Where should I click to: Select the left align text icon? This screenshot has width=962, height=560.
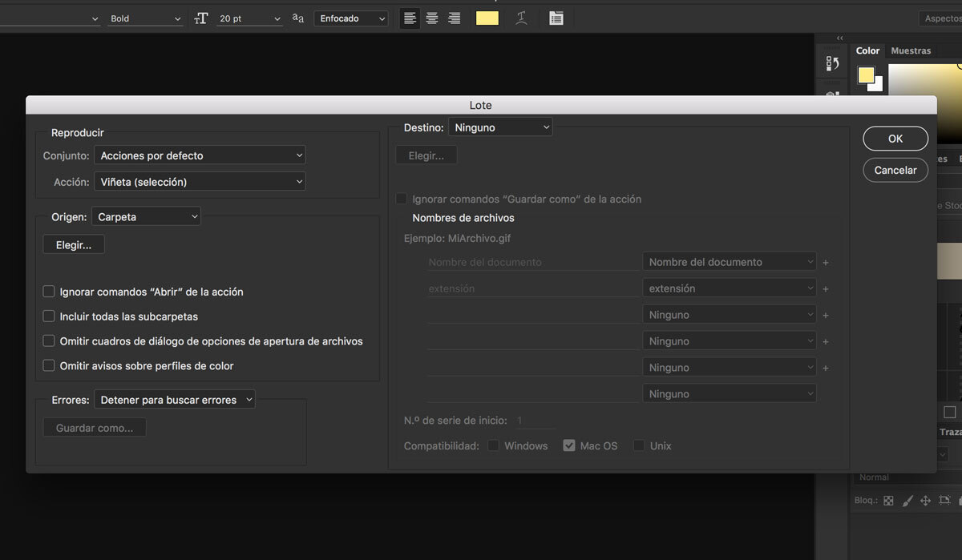pos(410,18)
